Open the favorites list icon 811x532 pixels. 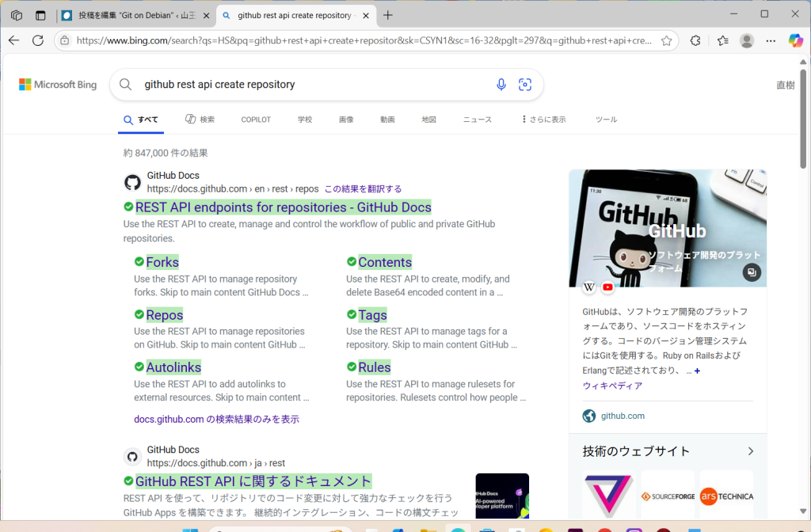point(722,40)
